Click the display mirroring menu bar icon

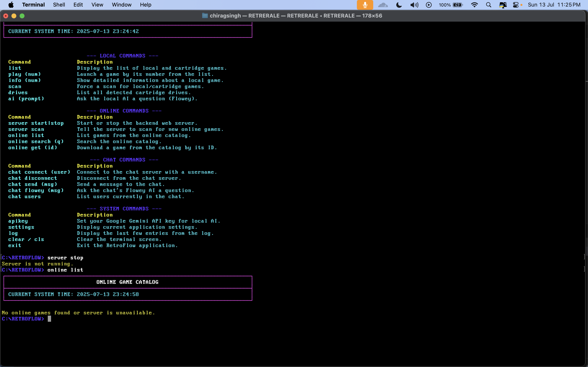[x=502, y=5]
